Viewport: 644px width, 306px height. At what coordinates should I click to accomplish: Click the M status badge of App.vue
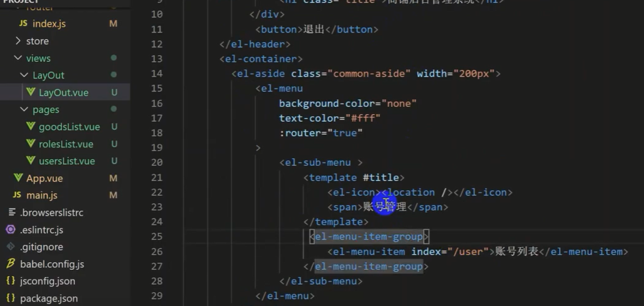113,178
